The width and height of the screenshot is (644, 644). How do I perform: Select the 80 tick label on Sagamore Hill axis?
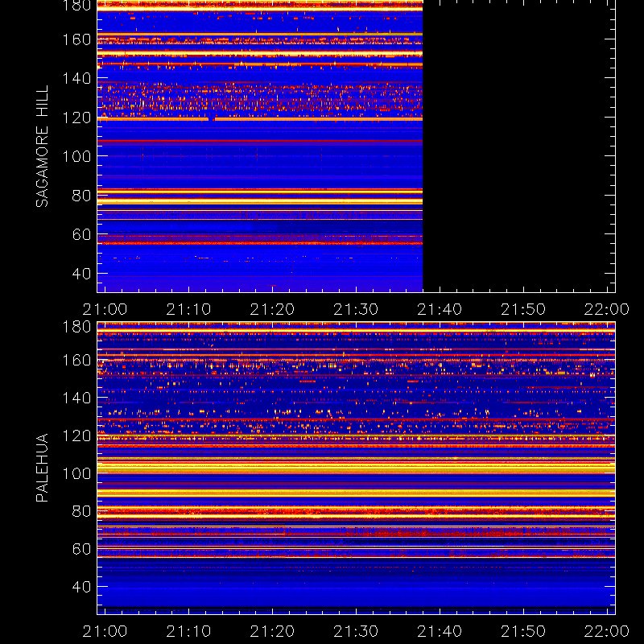click(x=81, y=196)
